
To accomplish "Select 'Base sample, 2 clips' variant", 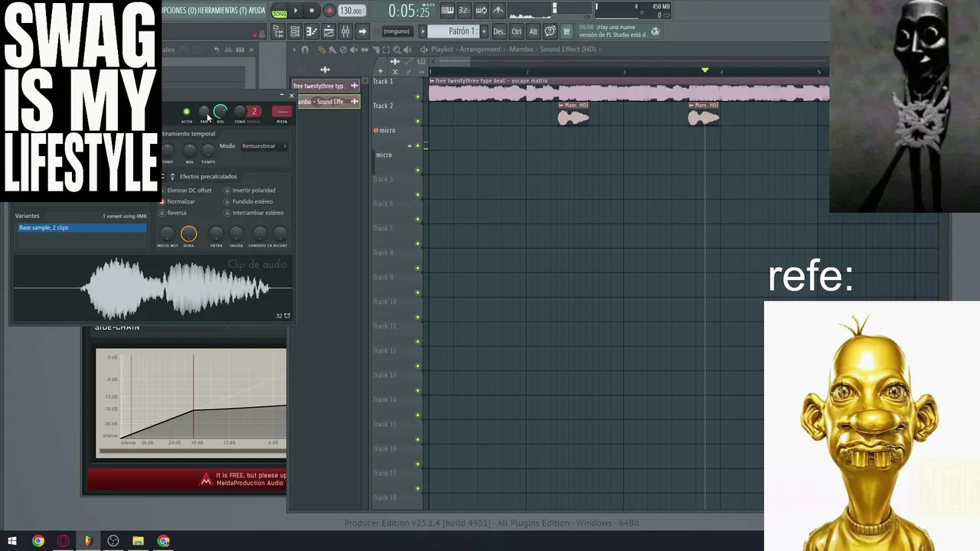I will (x=81, y=228).
